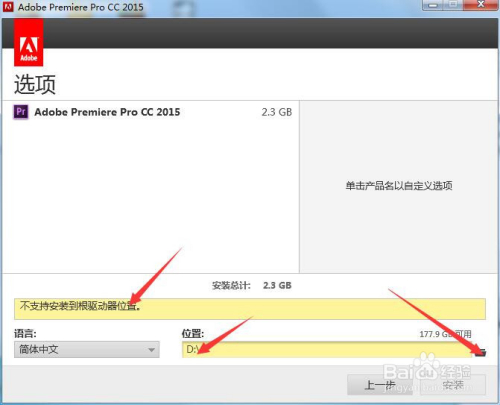Click the 177.9 GB available space text

point(445,334)
